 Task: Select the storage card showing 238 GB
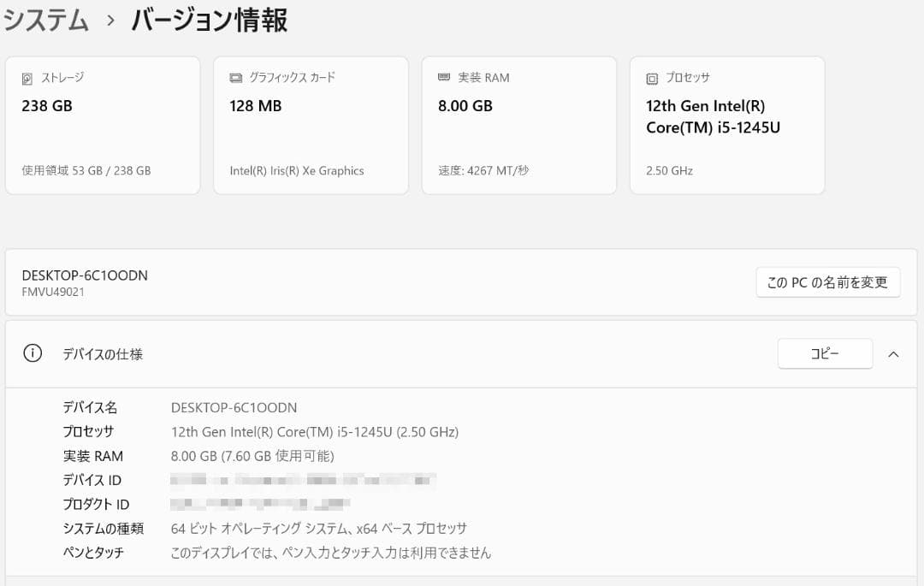(103, 125)
